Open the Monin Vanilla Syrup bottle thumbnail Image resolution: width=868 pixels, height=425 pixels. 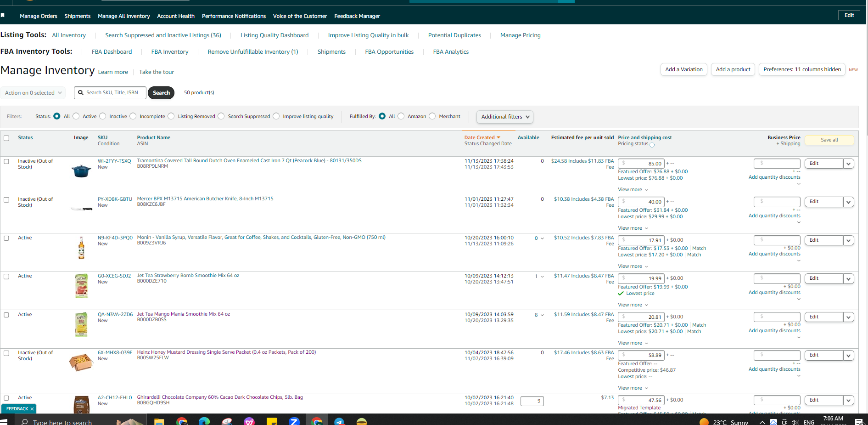81,248
